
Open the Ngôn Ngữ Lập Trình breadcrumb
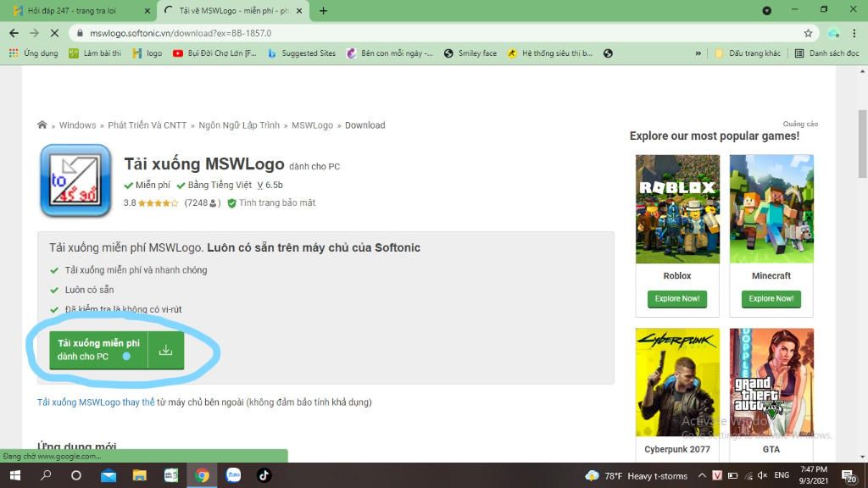[239, 125]
